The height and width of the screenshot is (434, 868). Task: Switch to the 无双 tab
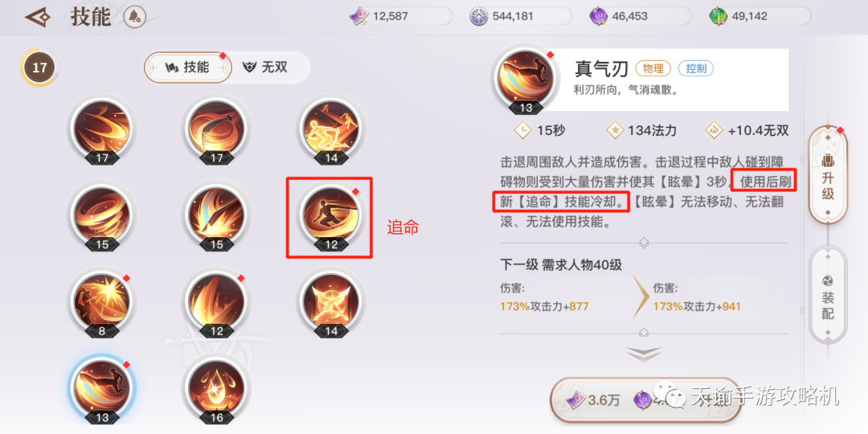pyautogui.click(x=266, y=68)
